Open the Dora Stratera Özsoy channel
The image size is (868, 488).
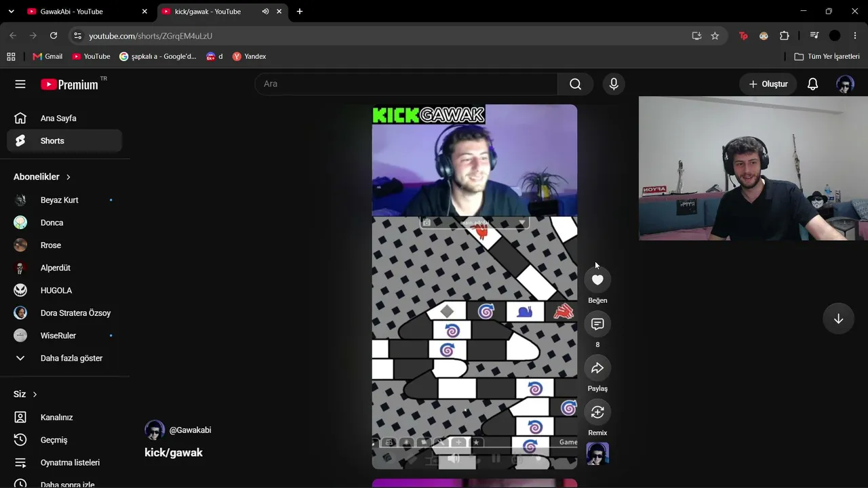(x=64, y=313)
